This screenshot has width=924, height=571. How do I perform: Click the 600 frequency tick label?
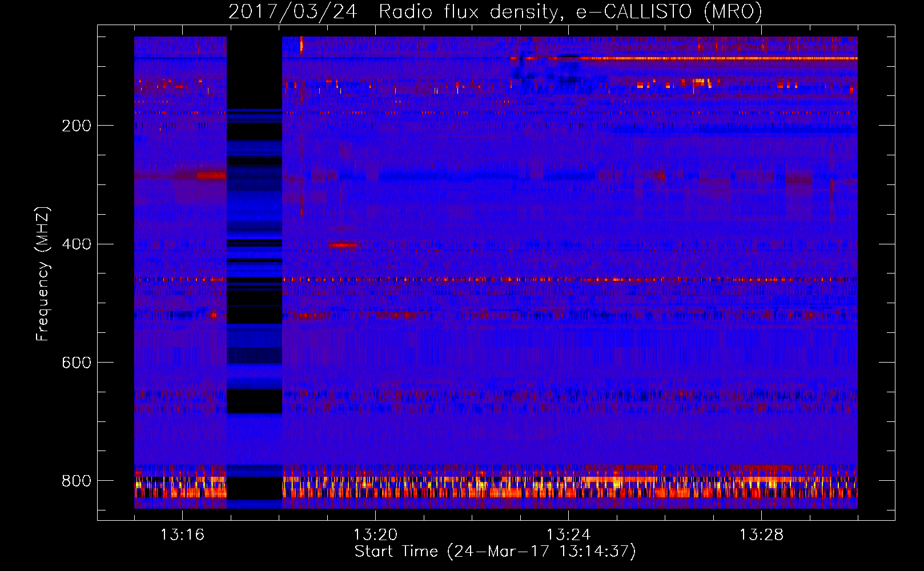[76, 363]
